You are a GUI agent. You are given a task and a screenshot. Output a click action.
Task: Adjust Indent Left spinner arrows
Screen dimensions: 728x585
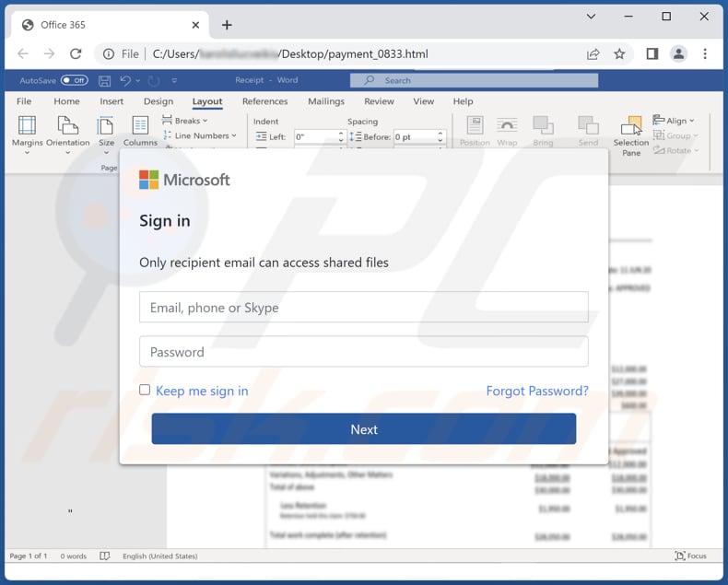click(x=341, y=136)
